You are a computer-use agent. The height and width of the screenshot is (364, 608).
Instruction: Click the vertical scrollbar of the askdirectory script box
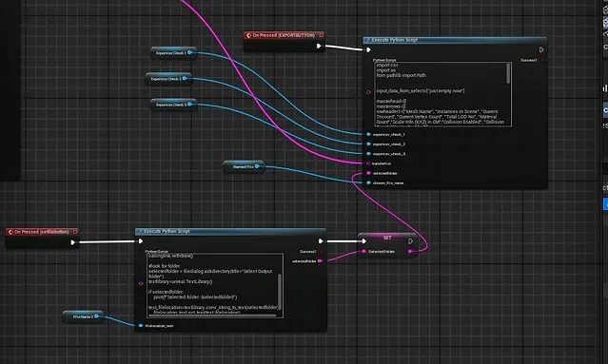280,293
